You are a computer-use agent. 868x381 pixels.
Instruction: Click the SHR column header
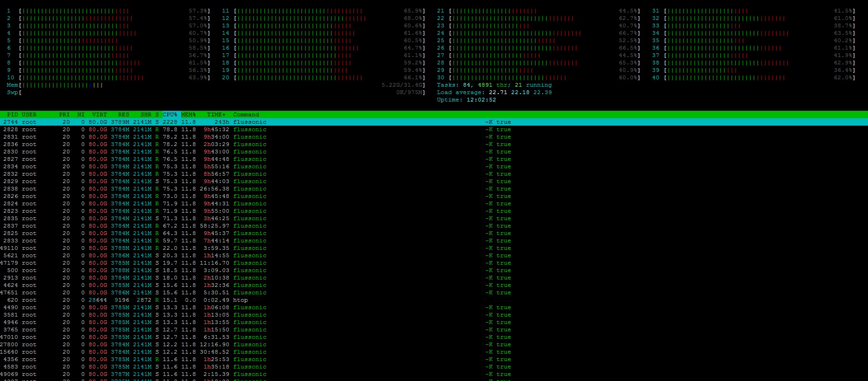pyautogui.click(x=146, y=114)
